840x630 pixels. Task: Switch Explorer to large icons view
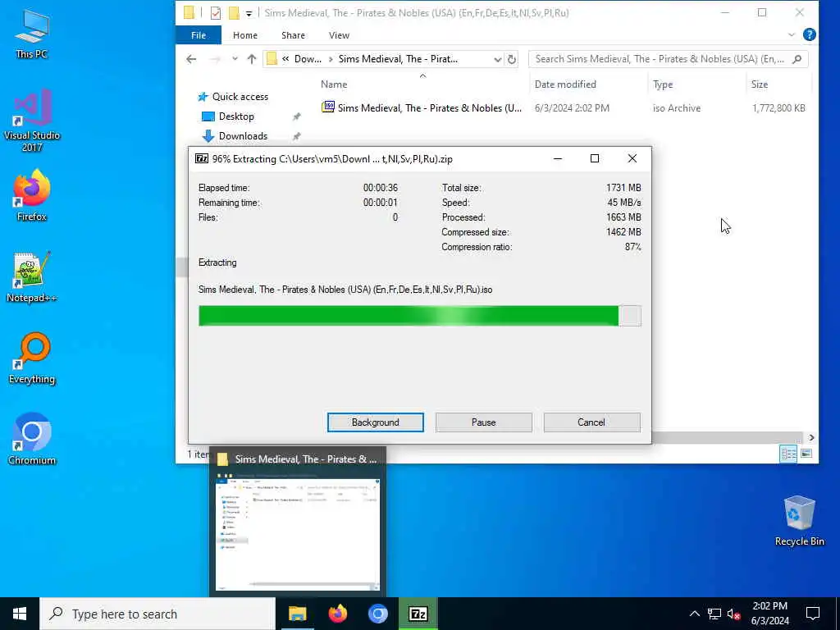coord(806,454)
